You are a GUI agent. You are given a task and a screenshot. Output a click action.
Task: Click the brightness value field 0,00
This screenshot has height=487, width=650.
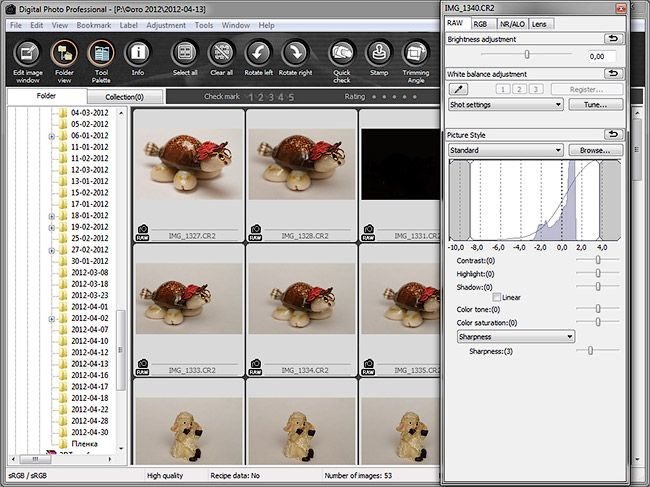coord(601,56)
